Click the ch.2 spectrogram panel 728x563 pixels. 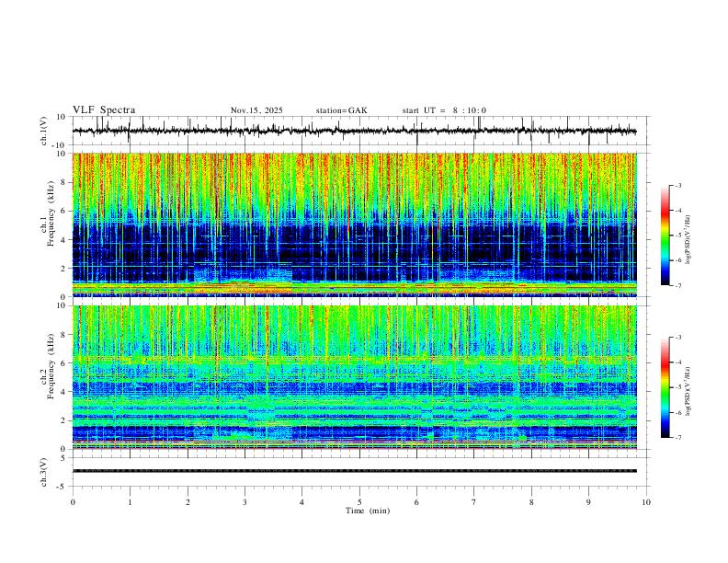354,377
